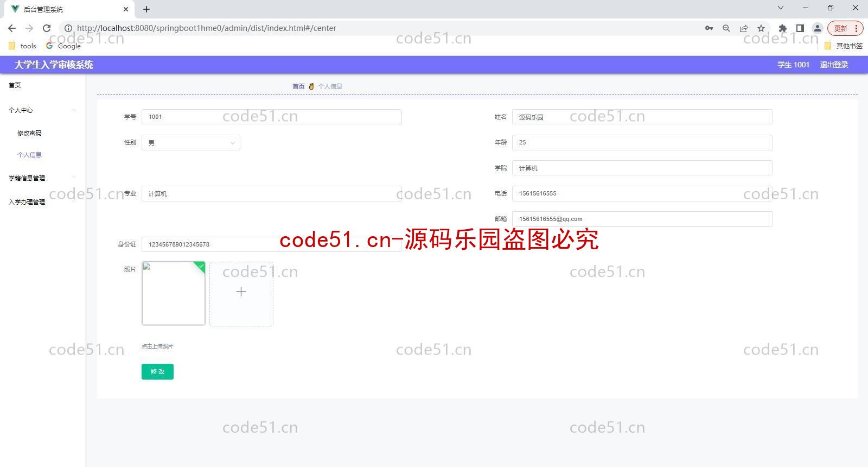
Task: Close the 后台管理系统 tab
Action: pyautogui.click(x=126, y=9)
